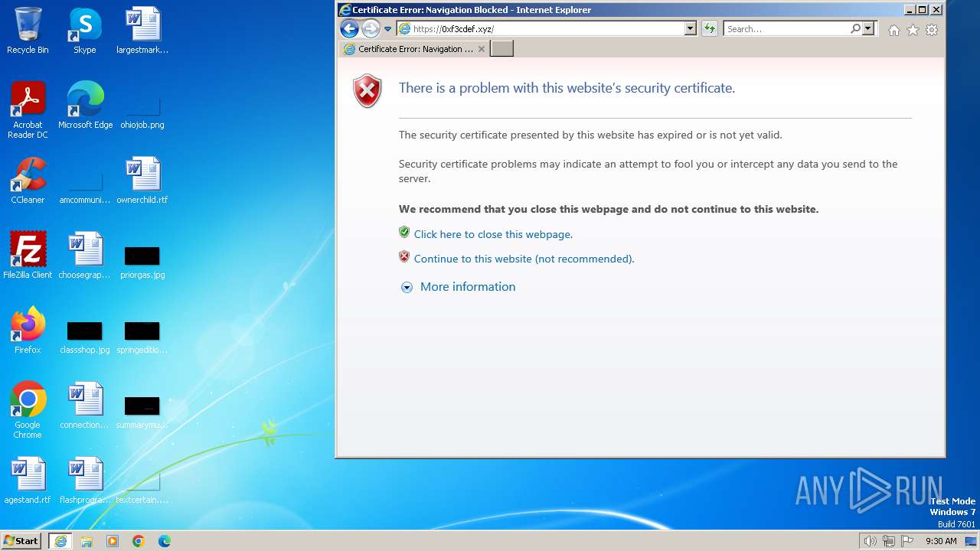Select the choosegrap document file

coord(85,256)
